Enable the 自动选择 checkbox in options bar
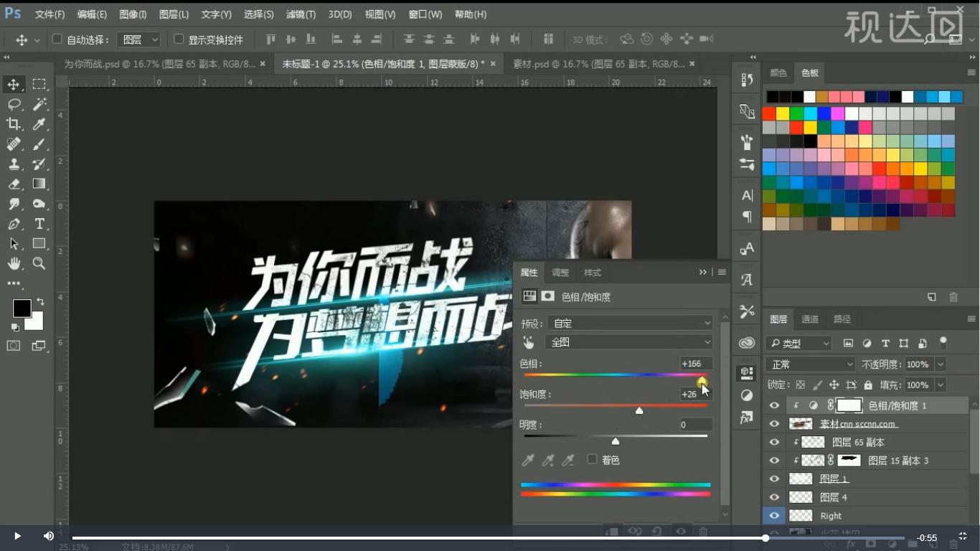The width and height of the screenshot is (980, 551). click(56, 39)
